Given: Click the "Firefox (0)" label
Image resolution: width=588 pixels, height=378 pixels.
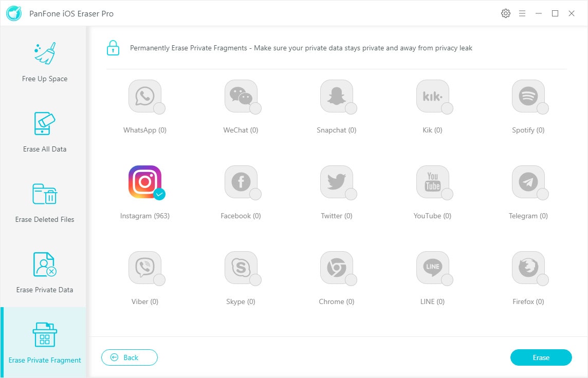Looking at the screenshot, I should pos(528,301).
